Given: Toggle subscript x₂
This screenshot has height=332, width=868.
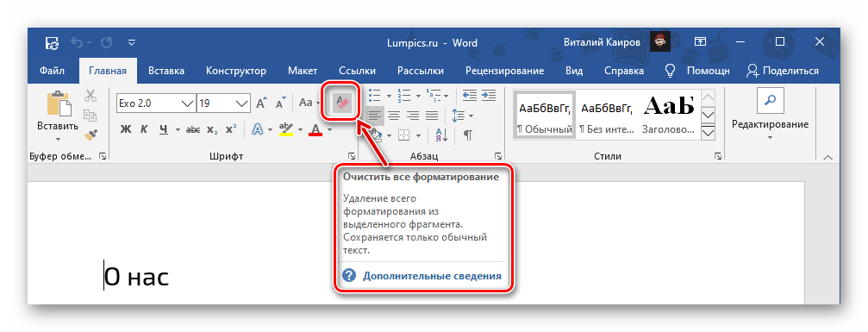Looking at the screenshot, I should click(x=212, y=129).
